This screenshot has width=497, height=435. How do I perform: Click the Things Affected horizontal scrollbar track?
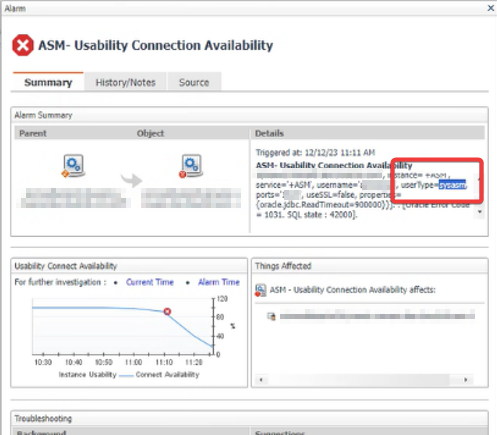363,379
